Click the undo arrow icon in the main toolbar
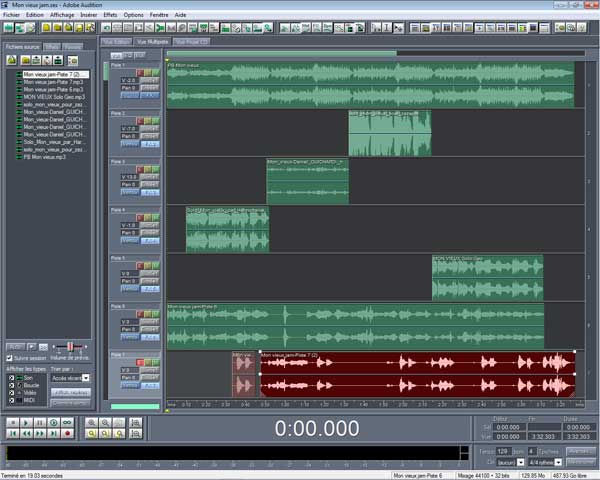600x480 pixels. (106, 28)
